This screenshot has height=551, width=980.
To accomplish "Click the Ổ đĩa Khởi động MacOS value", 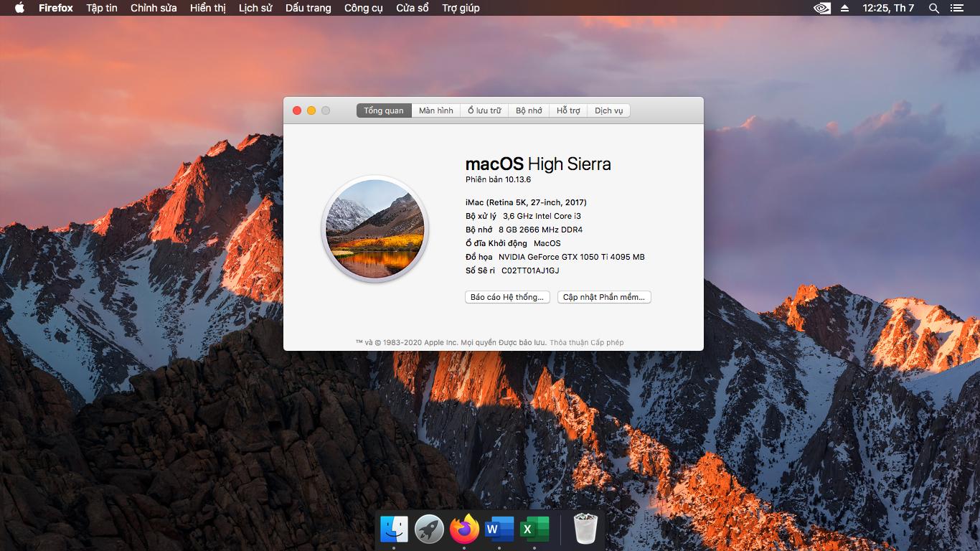I will point(547,243).
